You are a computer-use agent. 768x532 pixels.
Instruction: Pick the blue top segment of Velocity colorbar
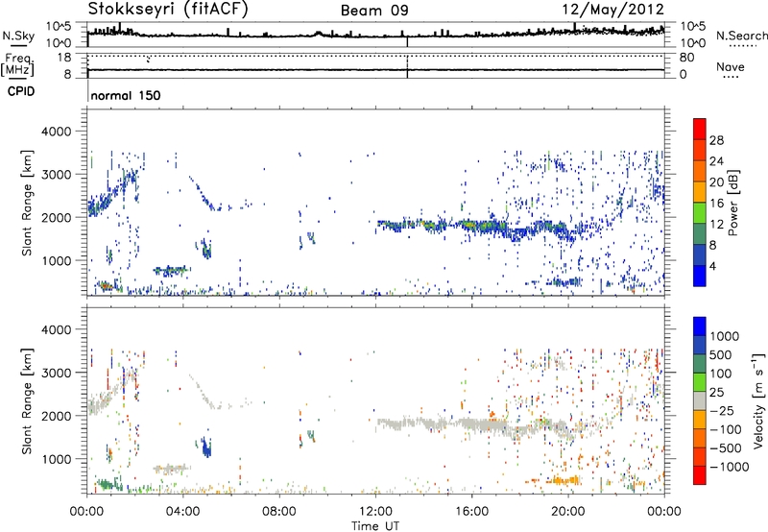coord(700,326)
